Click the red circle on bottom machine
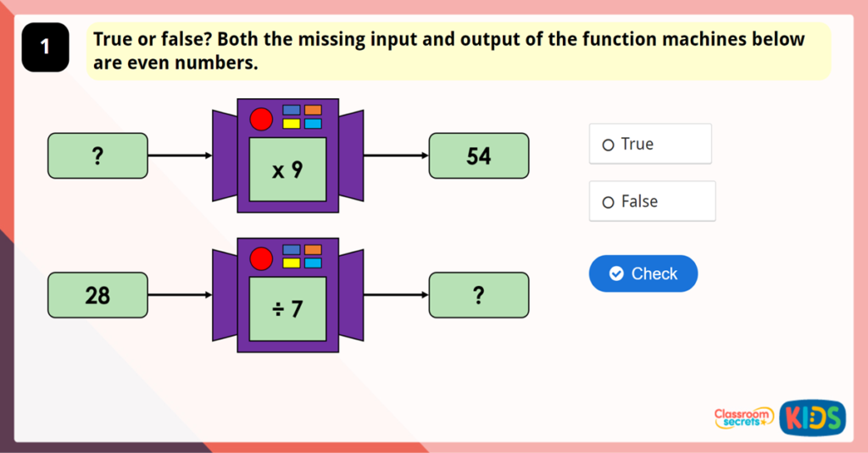Image resolution: width=868 pixels, height=453 pixels. pyautogui.click(x=261, y=259)
